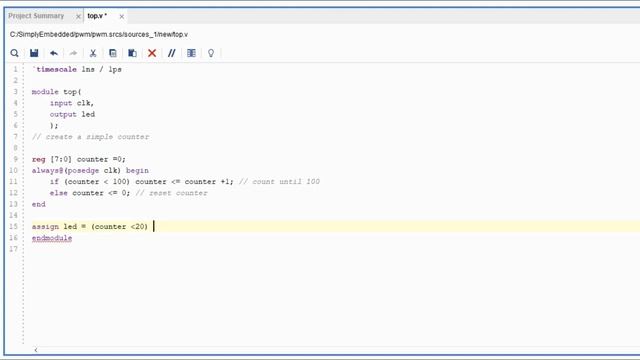Click the 'always@(posedge clk) begin' line

90,170
